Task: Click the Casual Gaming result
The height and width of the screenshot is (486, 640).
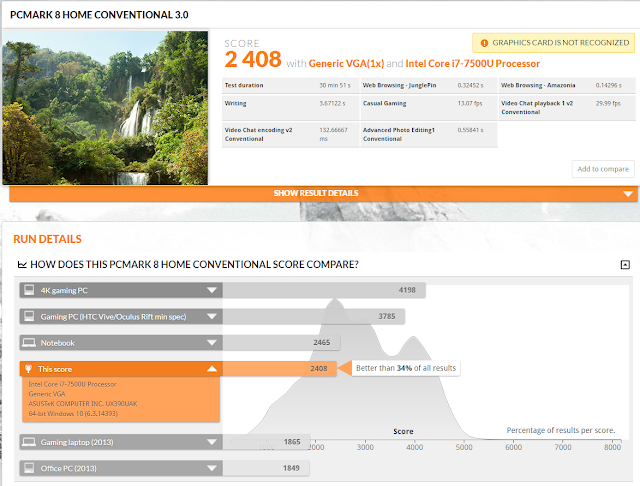Action: [429, 108]
